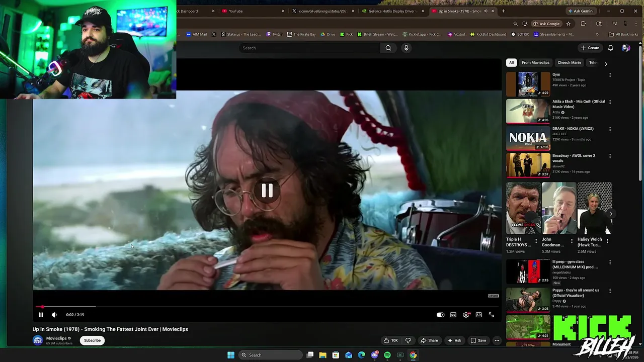
Task: Launch Spotify from the taskbar
Action: tap(387, 355)
